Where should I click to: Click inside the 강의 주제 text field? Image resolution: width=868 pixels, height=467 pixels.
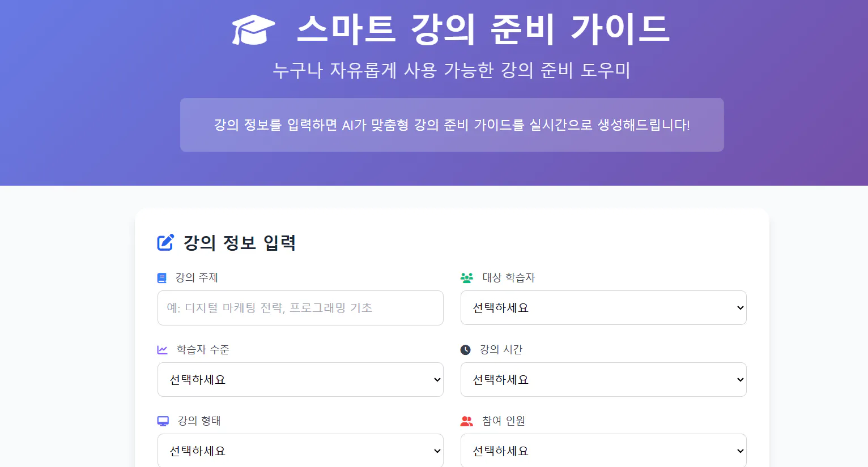300,308
